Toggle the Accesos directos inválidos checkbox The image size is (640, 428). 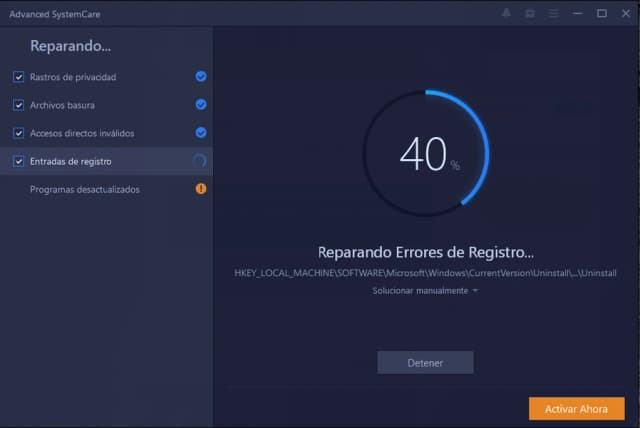tap(18, 133)
